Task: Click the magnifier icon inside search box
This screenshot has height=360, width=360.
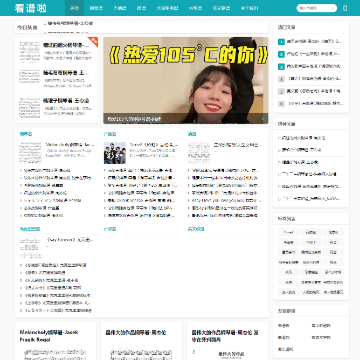Action: (x=333, y=8)
